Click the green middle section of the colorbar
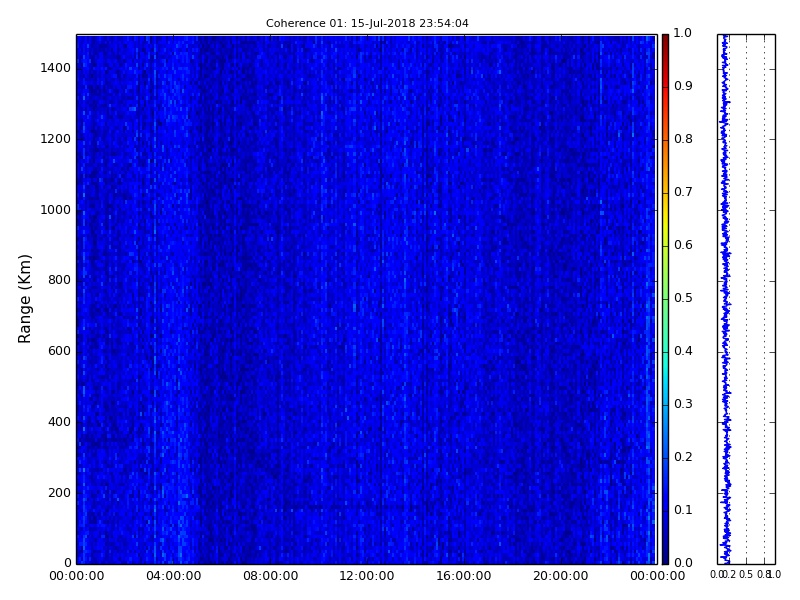800x600 pixels. [665, 299]
